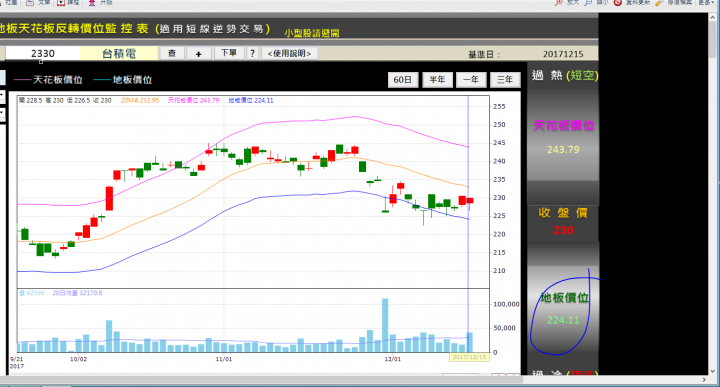Click the 收盤價 label
This screenshot has height=387, width=720.
(563, 213)
